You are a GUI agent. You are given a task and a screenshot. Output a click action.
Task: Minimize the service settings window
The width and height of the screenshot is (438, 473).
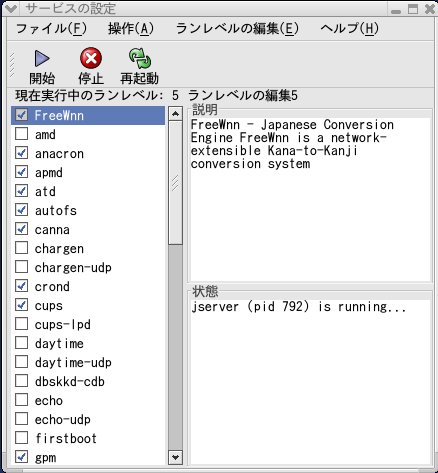396,10
